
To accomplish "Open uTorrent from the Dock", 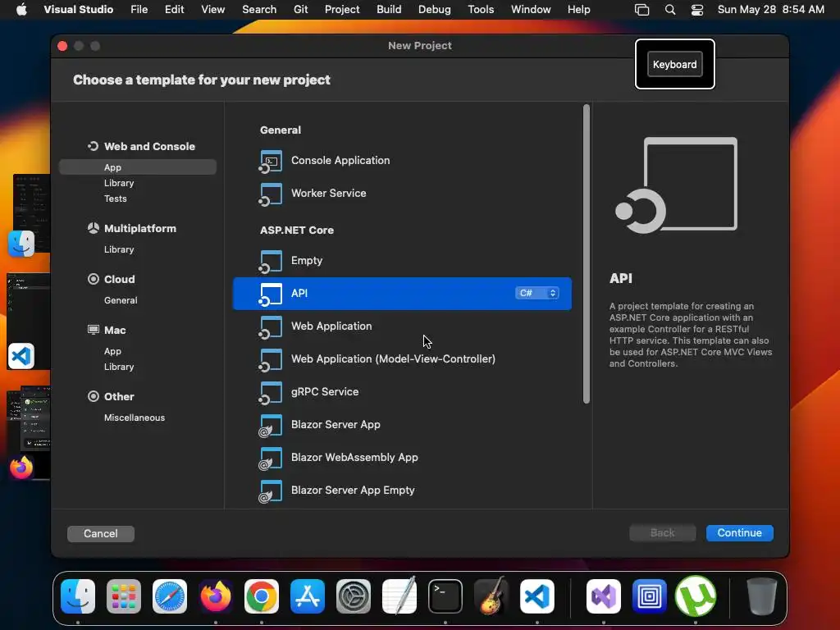I will (696, 596).
